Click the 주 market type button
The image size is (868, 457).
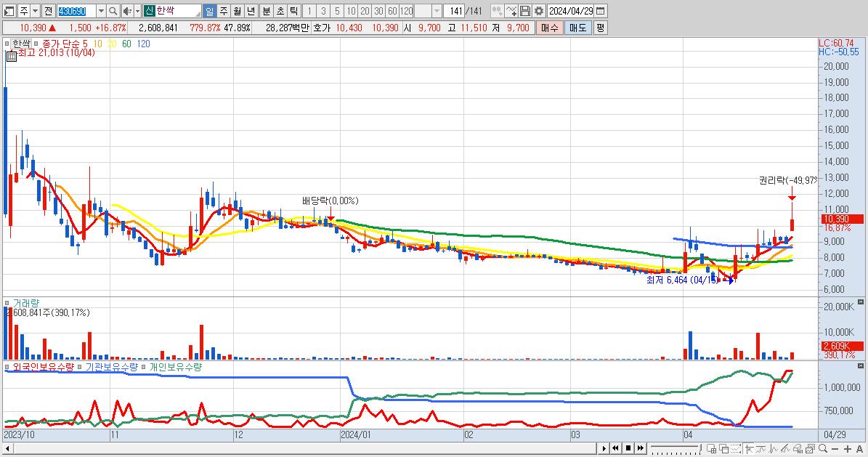tap(24, 11)
